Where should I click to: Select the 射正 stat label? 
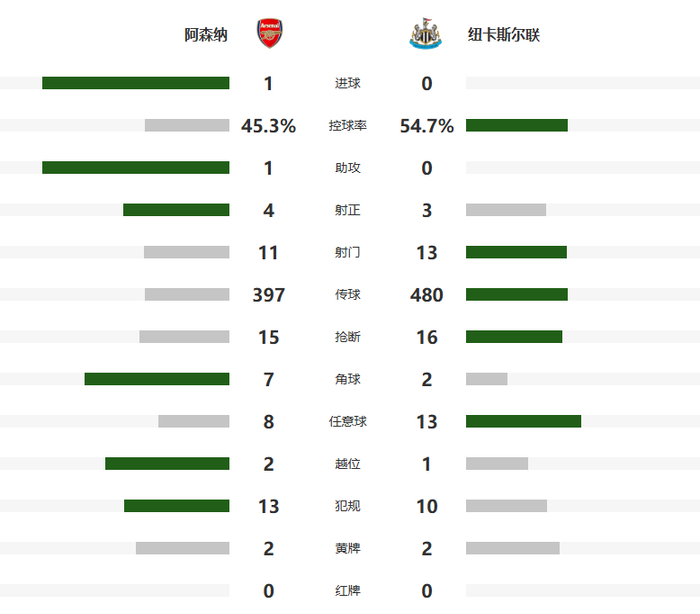(x=348, y=210)
